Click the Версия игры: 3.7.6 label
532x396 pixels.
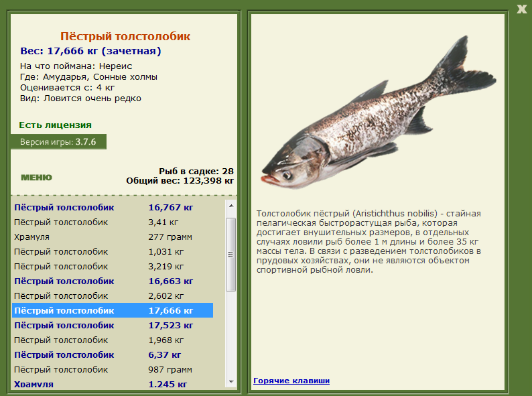58,142
